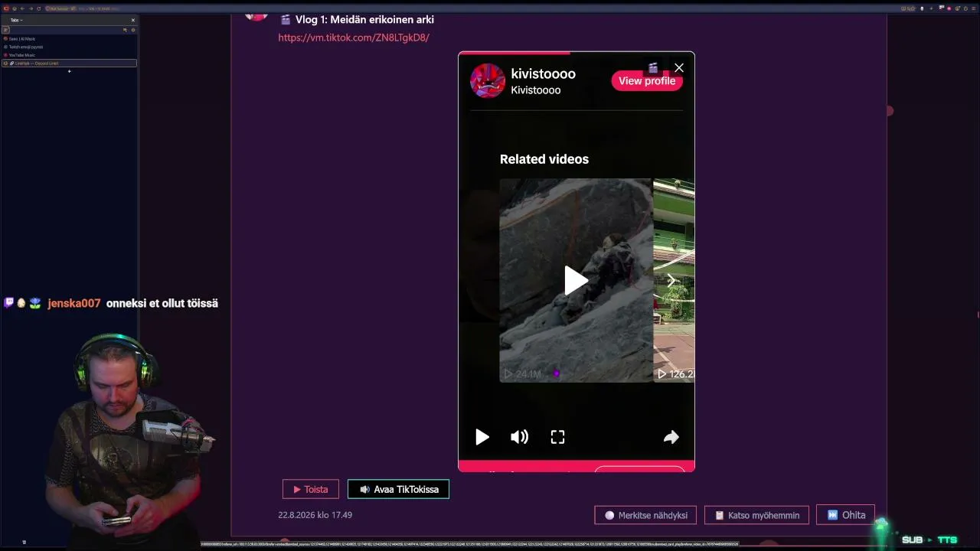Click the kivistoooo profile avatar

(488, 81)
